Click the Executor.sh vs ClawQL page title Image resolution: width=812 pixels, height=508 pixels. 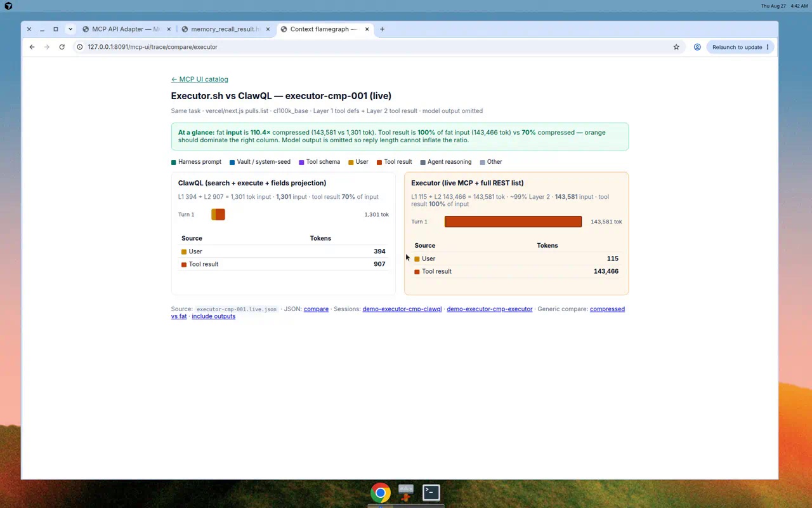pos(281,96)
